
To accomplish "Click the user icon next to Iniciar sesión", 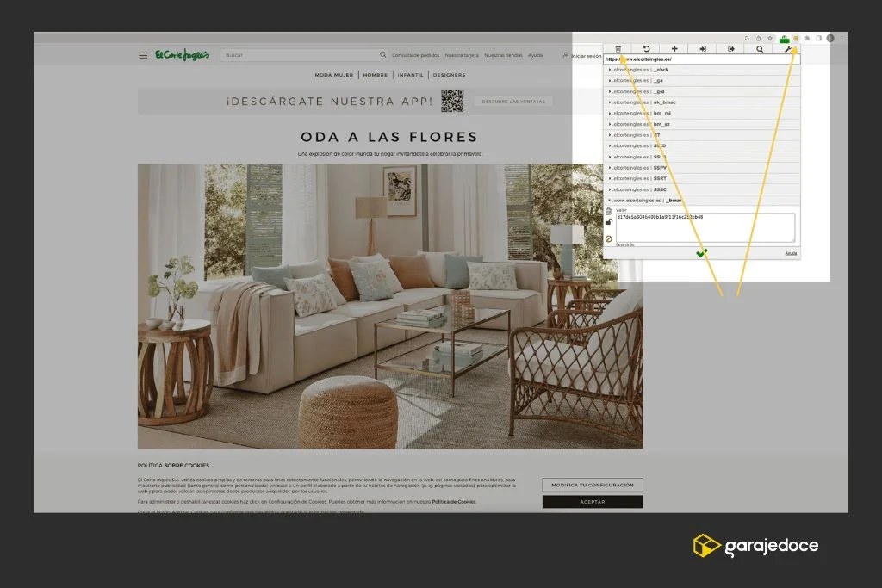I will [565, 55].
